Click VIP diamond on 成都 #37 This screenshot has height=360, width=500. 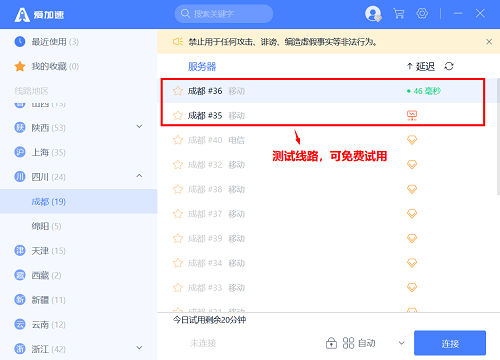coord(412,214)
